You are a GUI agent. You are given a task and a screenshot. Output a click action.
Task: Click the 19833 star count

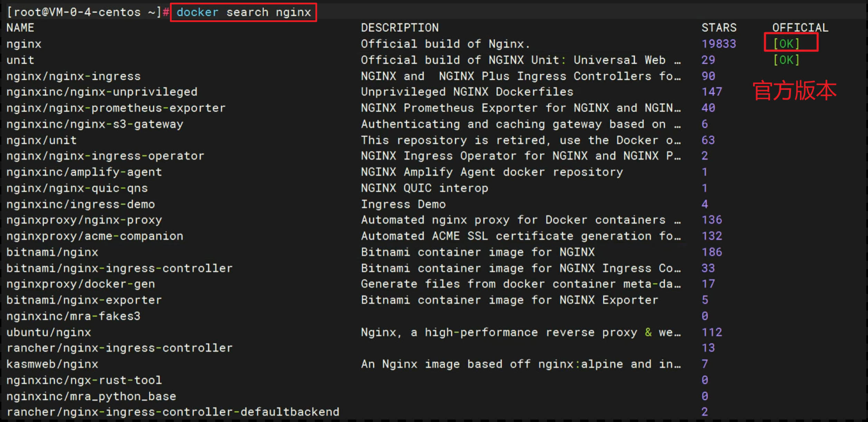pyautogui.click(x=718, y=44)
